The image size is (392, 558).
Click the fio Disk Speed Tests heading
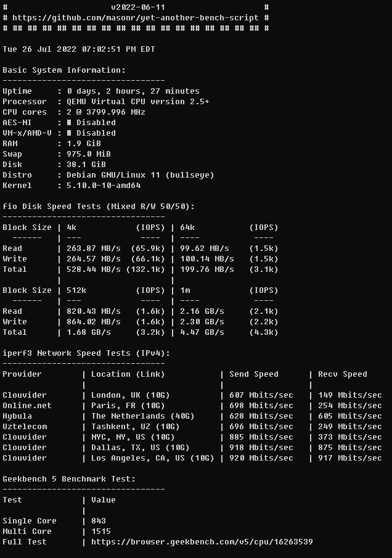click(x=99, y=207)
